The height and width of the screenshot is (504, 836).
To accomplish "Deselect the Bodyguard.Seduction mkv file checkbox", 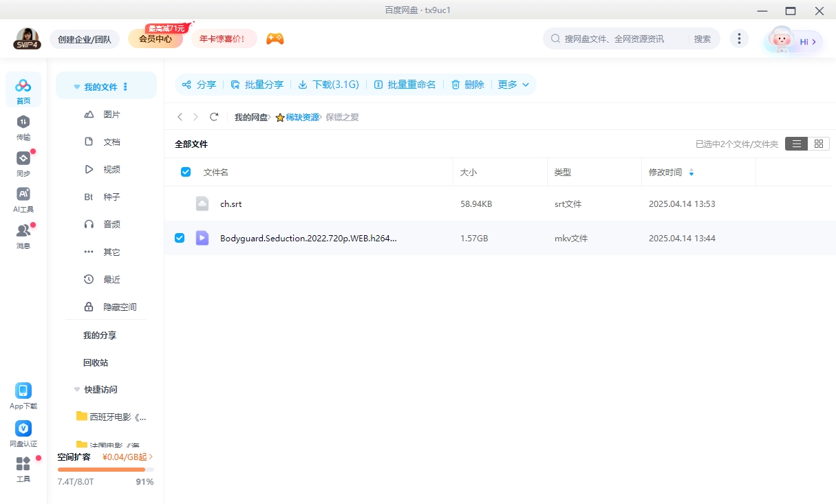I will pyautogui.click(x=180, y=237).
